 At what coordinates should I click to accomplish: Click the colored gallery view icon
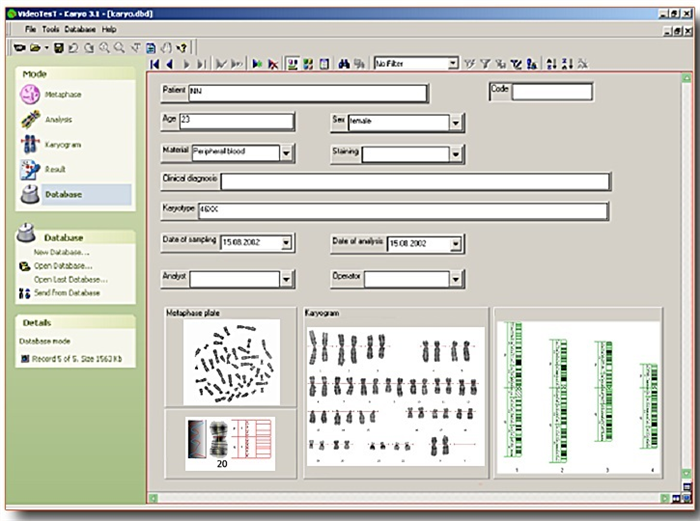tap(308, 64)
